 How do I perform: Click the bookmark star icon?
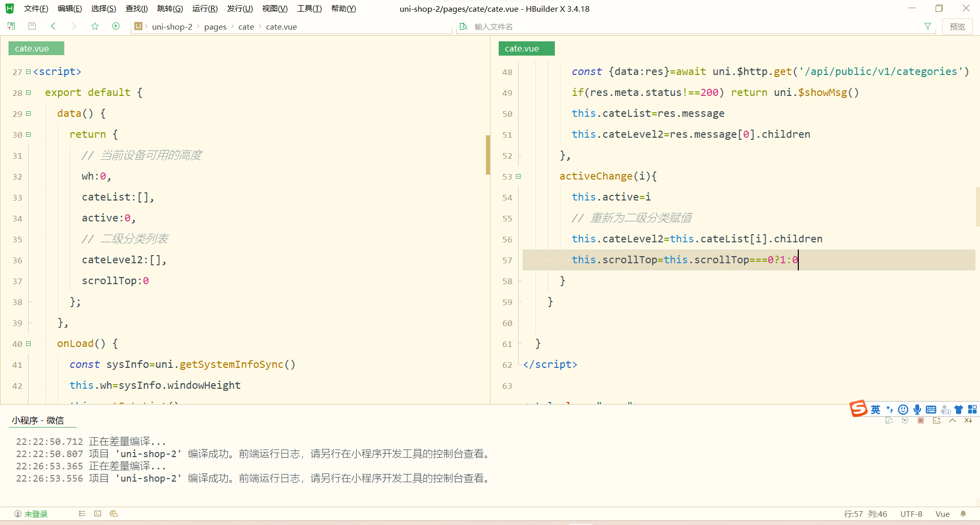[x=95, y=26]
